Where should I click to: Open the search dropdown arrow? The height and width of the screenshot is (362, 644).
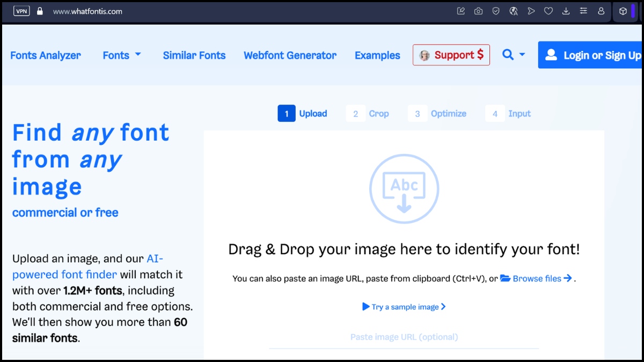522,56
